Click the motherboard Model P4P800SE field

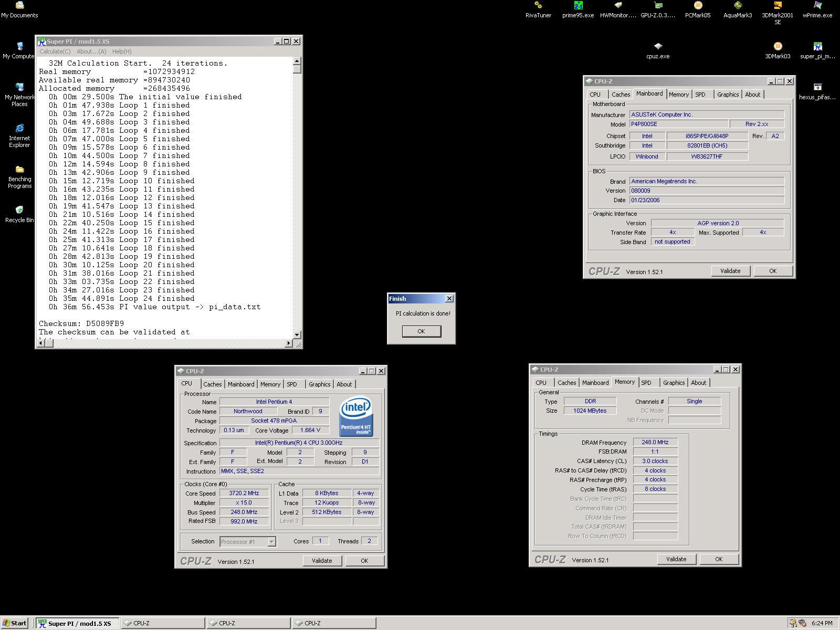(x=679, y=124)
